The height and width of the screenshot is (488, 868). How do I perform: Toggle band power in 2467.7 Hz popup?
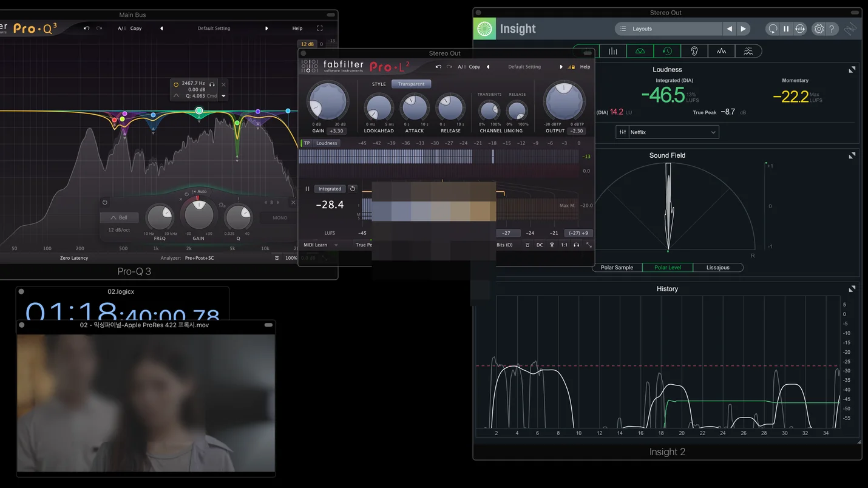tap(176, 84)
